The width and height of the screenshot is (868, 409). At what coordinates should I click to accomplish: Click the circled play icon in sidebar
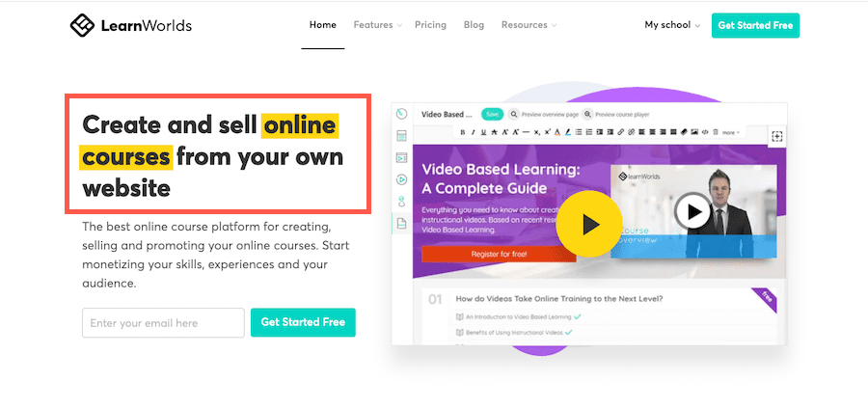click(402, 179)
